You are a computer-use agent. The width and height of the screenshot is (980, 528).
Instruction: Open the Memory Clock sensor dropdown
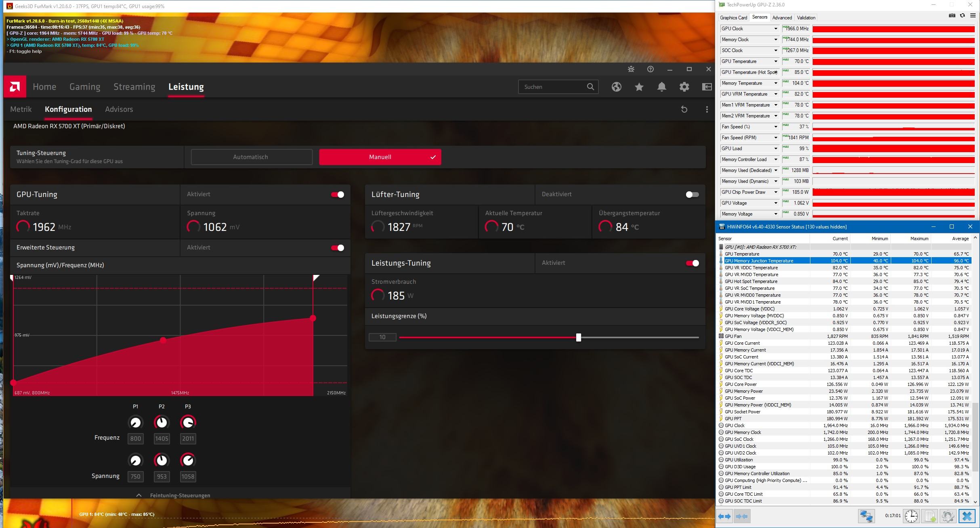point(776,40)
